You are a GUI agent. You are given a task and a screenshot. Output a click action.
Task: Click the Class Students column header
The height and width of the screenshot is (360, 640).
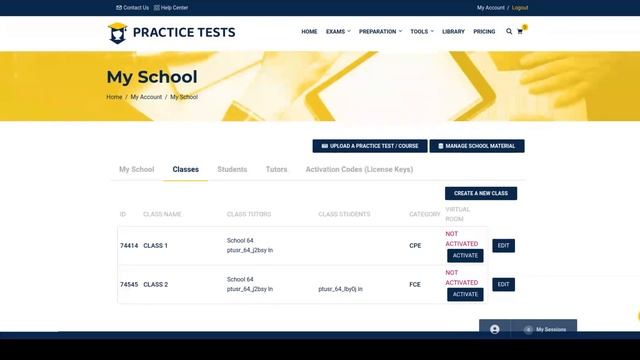tap(344, 214)
